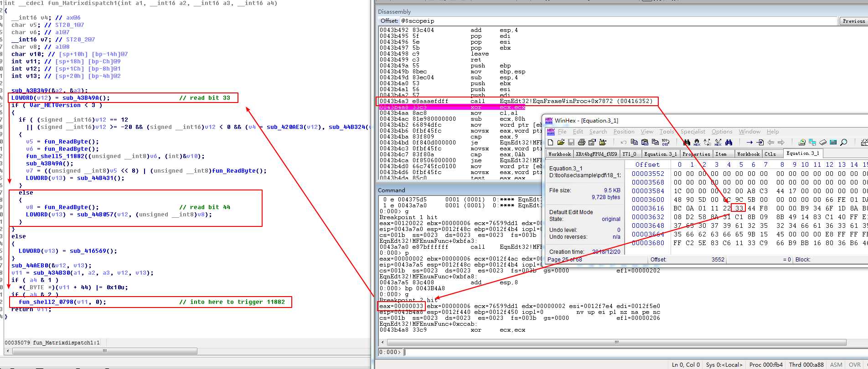868x369 pixels.
Task: Click the WinHex Calculator icon
Action: click(x=833, y=143)
